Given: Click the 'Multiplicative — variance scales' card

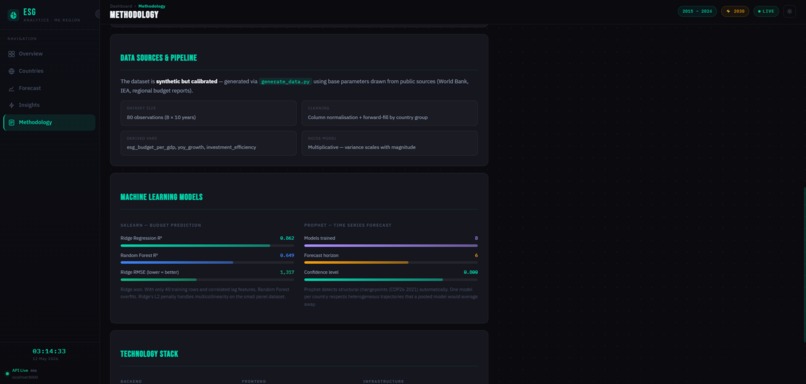Looking at the screenshot, I should pos(390,143).
